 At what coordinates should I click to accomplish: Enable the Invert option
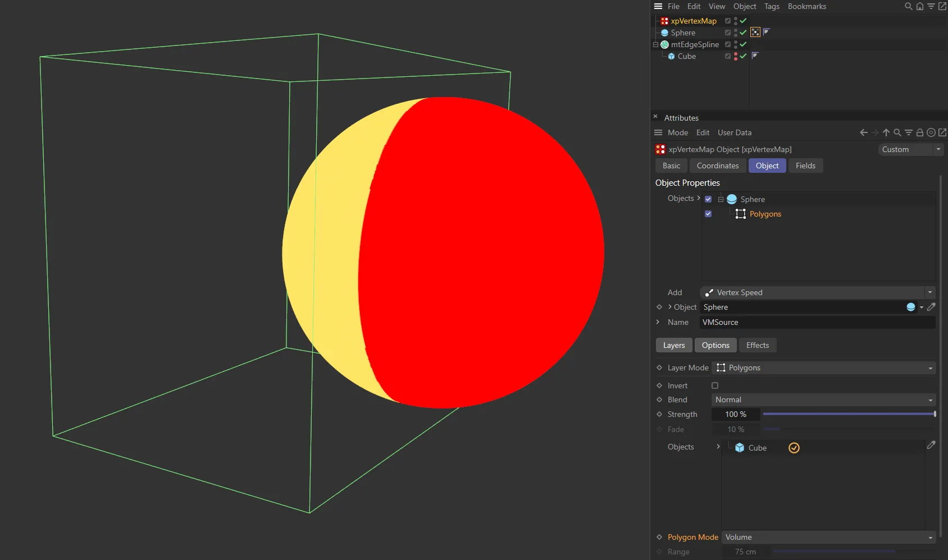pyautogui.click(x=714, y=385)
